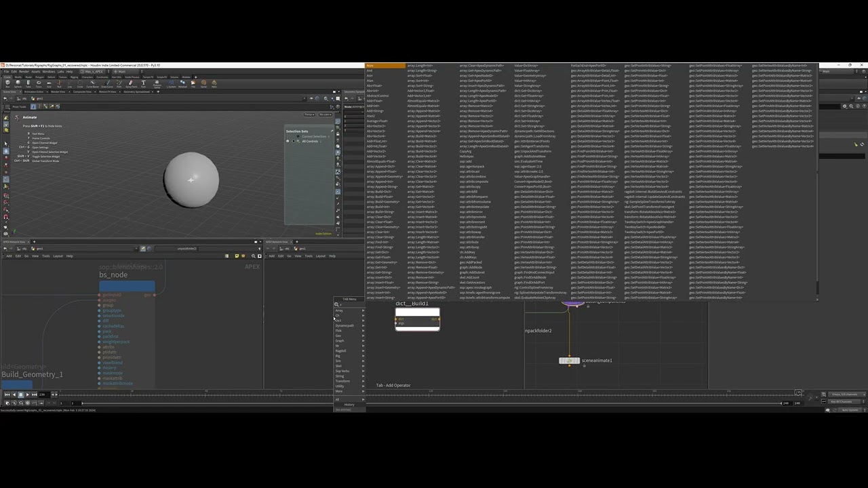Viewport: 868px width, 488px height.
Task: Expand the Transform submenu in TAB Menu
Action: pyautogui.click(x=349, y=381)
